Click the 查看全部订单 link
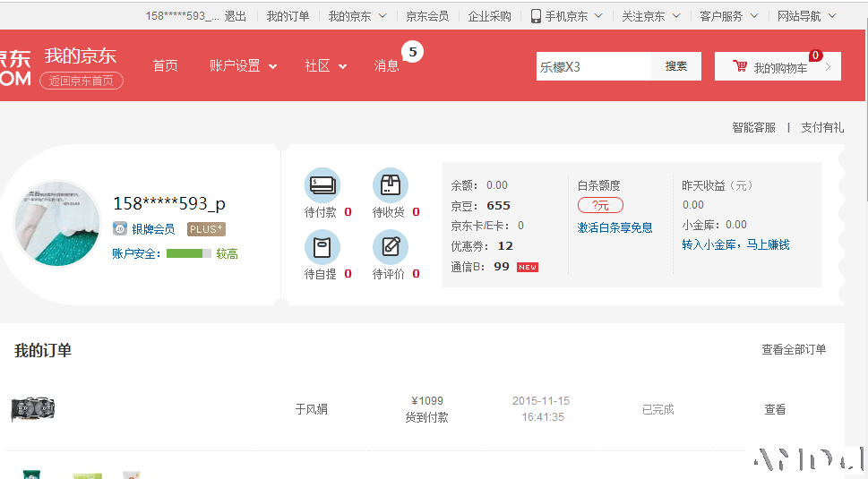868x479 pixels. pyautogui.click(x=794, y=349)
